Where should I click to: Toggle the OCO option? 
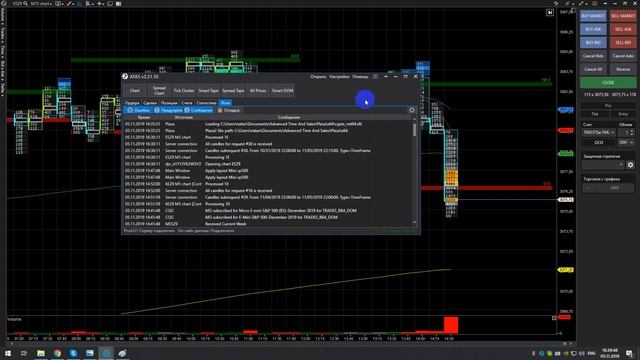pos(599,142)
